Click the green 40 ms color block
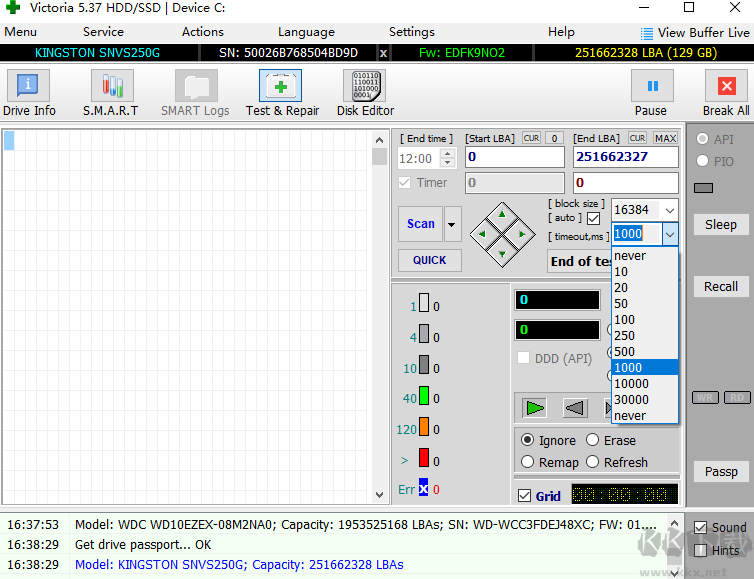The width and height of the screenshot is (754, 579). tap(424, 396)
